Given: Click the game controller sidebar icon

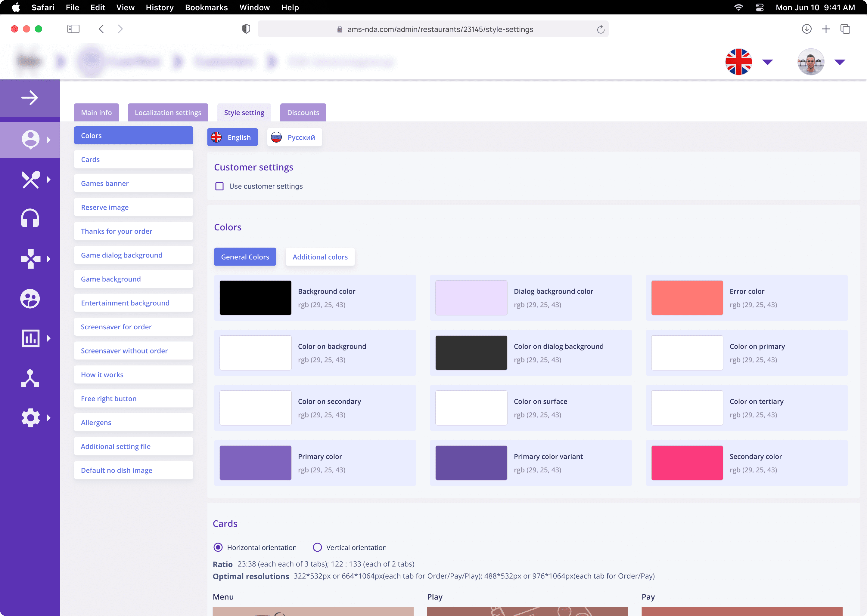Looking at the screenshot, I should click(30, 259).
